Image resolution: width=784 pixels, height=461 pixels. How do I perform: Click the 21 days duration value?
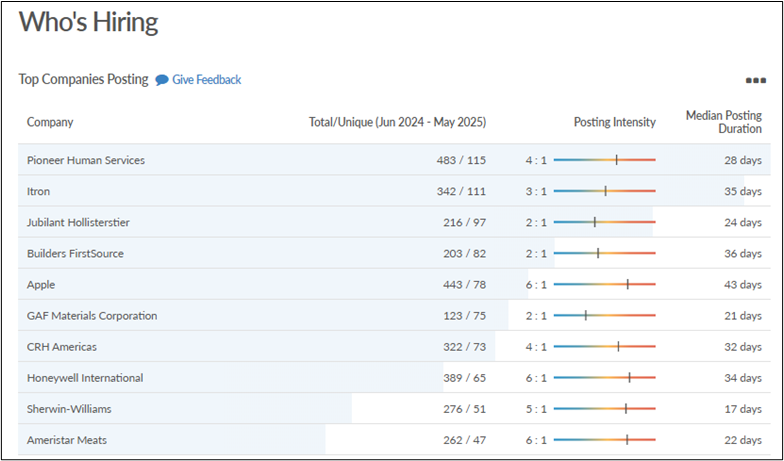(743, 316)
